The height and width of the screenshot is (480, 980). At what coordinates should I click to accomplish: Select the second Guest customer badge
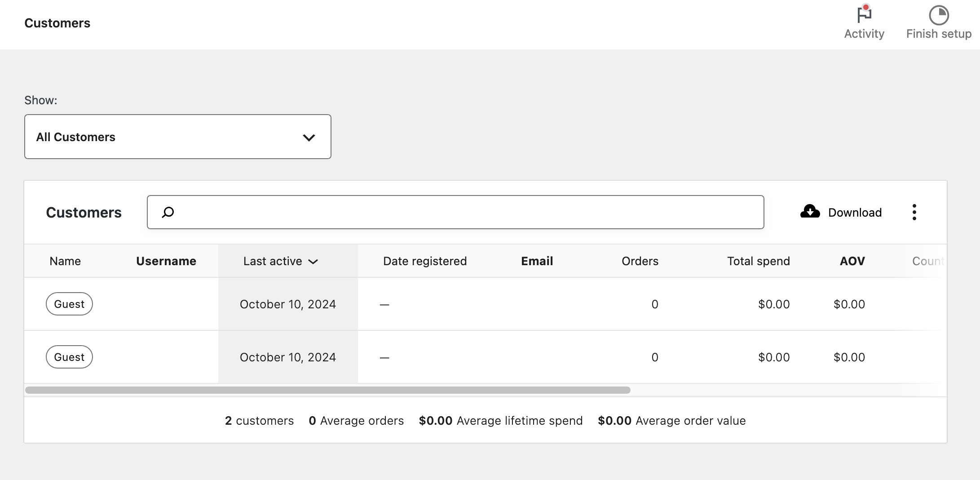click(69, 357)
